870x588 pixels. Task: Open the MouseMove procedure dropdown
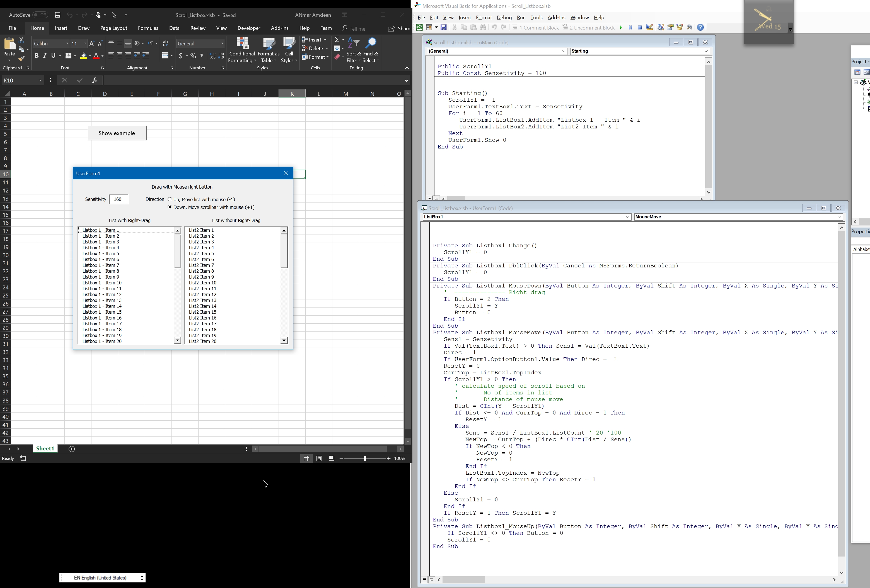click(x=839, y=217)
